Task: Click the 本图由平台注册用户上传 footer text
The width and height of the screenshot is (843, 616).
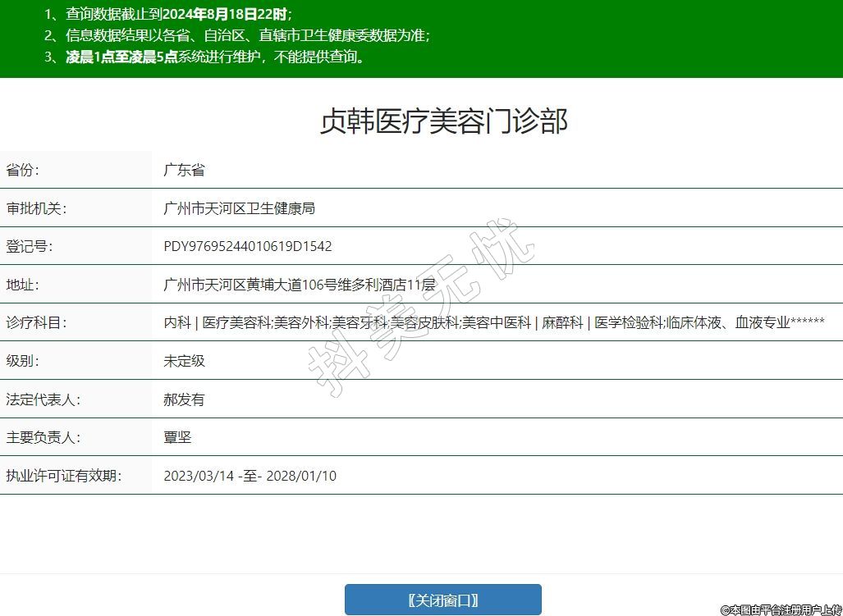Action: pyautogui.click(x=781, y=609)
